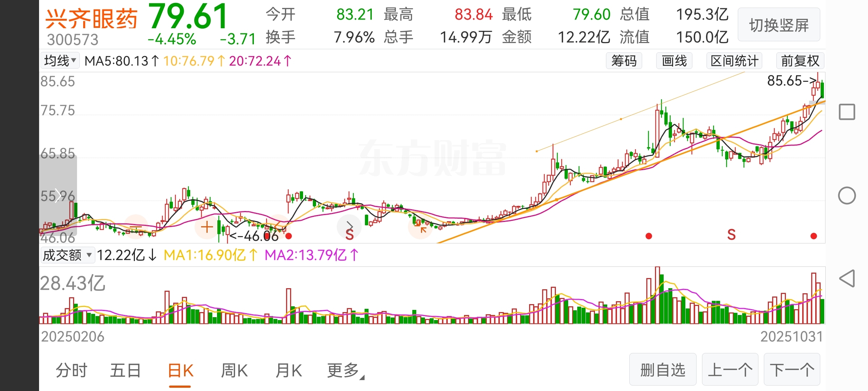Switch to portrait with 切换竖屏
The image size is (868, 391).
779,25
